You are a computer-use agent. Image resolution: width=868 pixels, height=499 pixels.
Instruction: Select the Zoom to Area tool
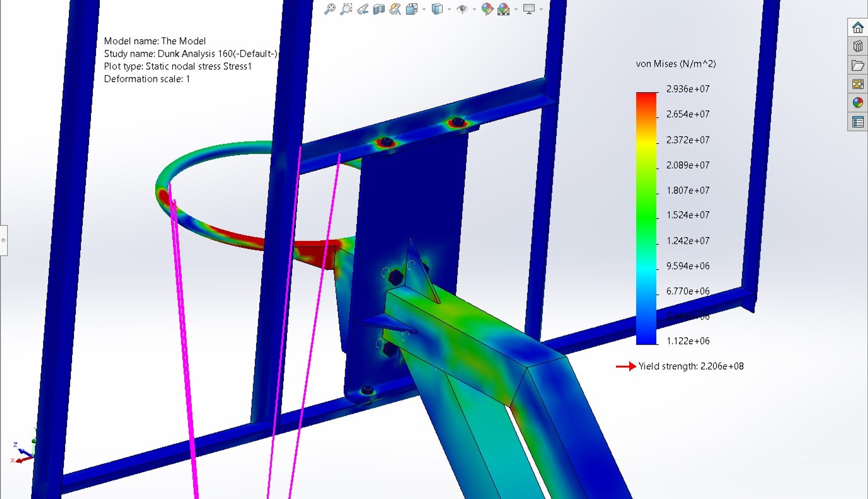pyautogui.click(x=346, y=9)
